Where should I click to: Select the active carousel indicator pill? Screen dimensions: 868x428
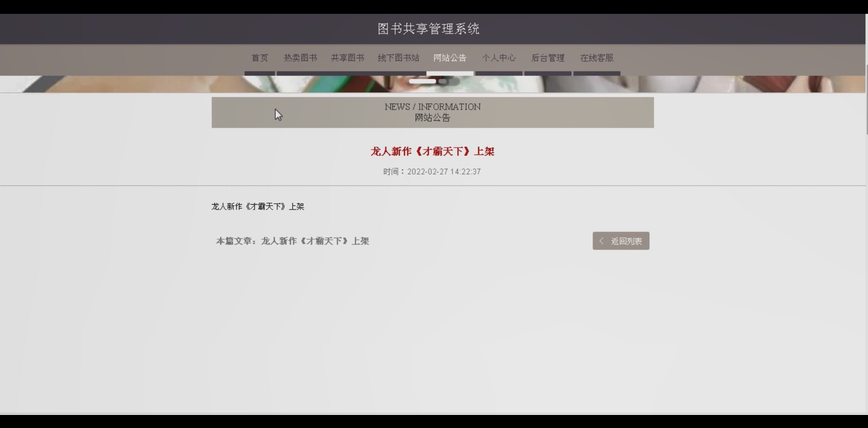[x=422, y=81]
